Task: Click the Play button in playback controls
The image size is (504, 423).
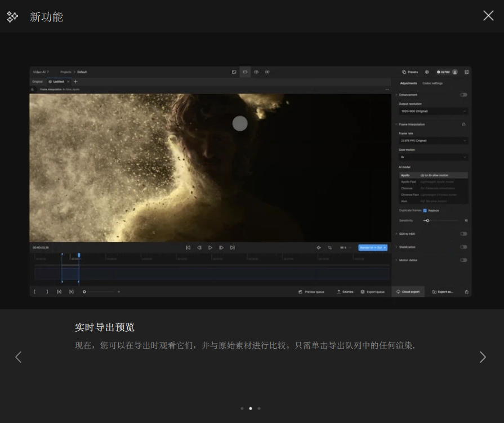Action: (209, 247)
